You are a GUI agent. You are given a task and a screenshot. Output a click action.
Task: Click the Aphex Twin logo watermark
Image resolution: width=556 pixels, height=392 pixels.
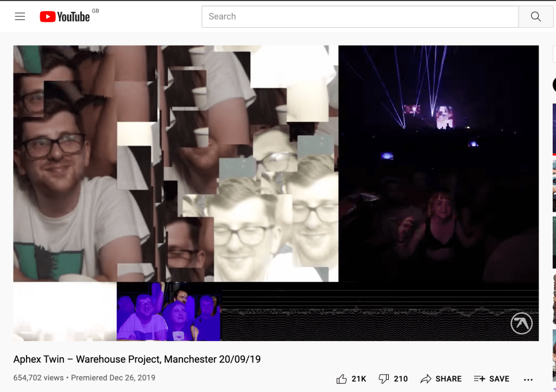tap(521, 324)
